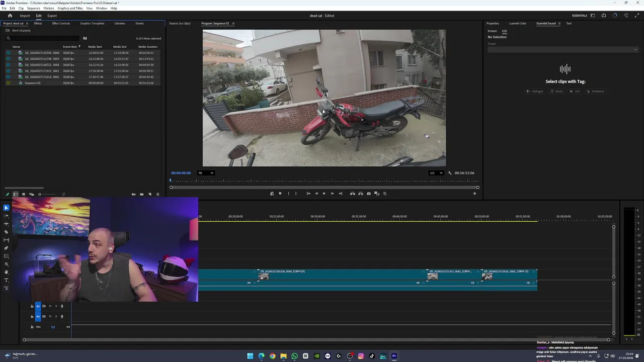Create a new bin in project panel
Screen dimensions: 644x362
(141, 194)
